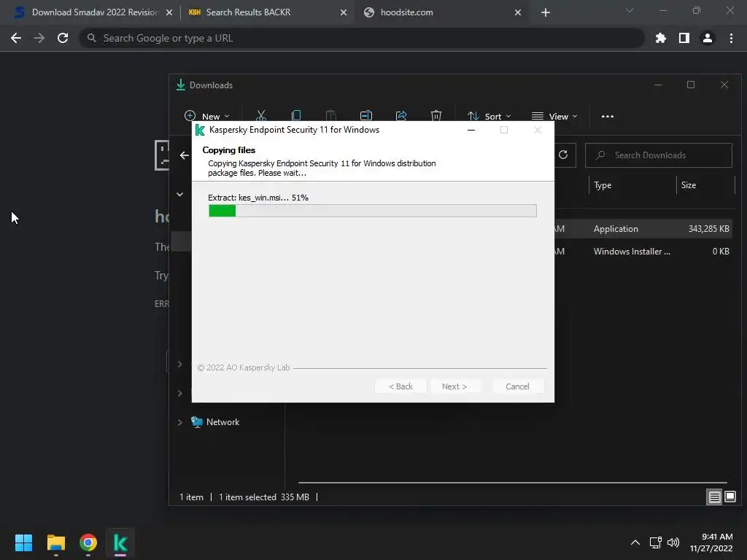
Task: Open the See more ellipsis in Downloads toolbar
Action: pos(608,116)
